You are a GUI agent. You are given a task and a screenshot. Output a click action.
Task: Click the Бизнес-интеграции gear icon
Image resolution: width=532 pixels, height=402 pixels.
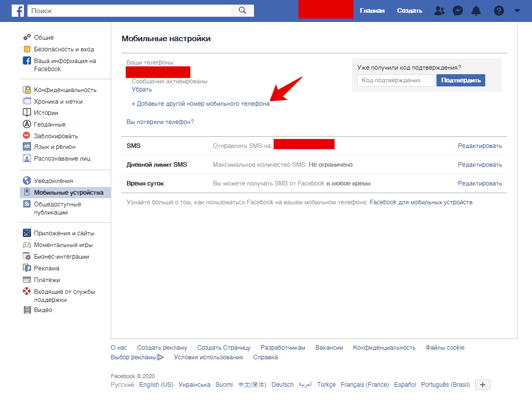[27, 256]
